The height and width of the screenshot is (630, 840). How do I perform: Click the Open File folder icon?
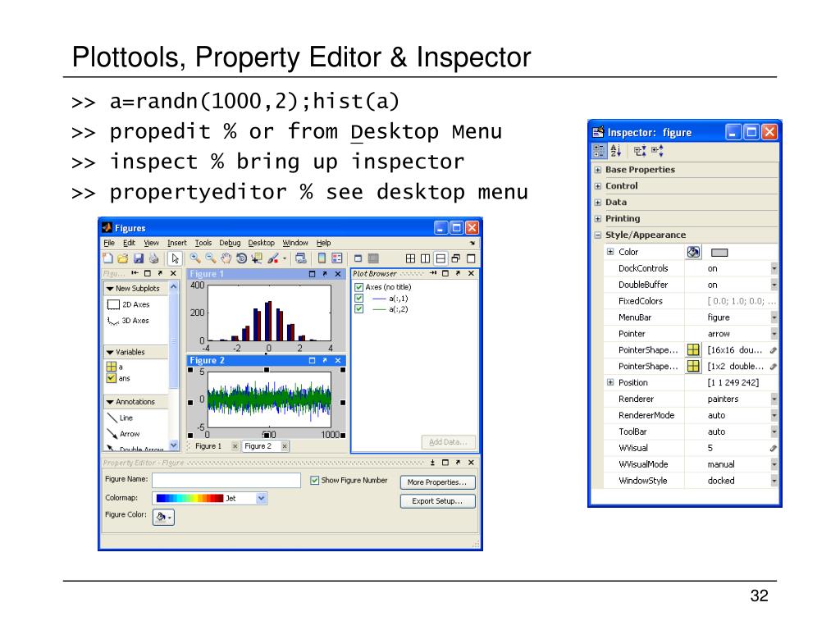123,258
